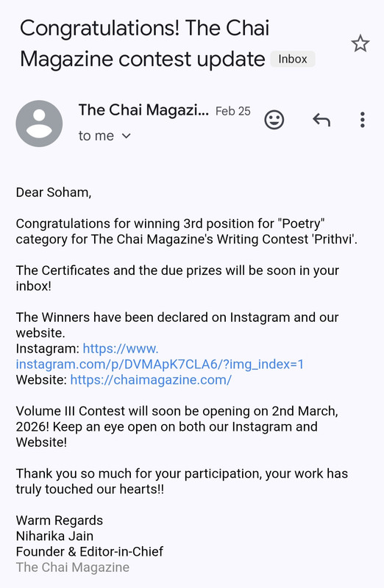Open the Inbox label chip
Screen dimensions: 384x588
pos(293,60)
